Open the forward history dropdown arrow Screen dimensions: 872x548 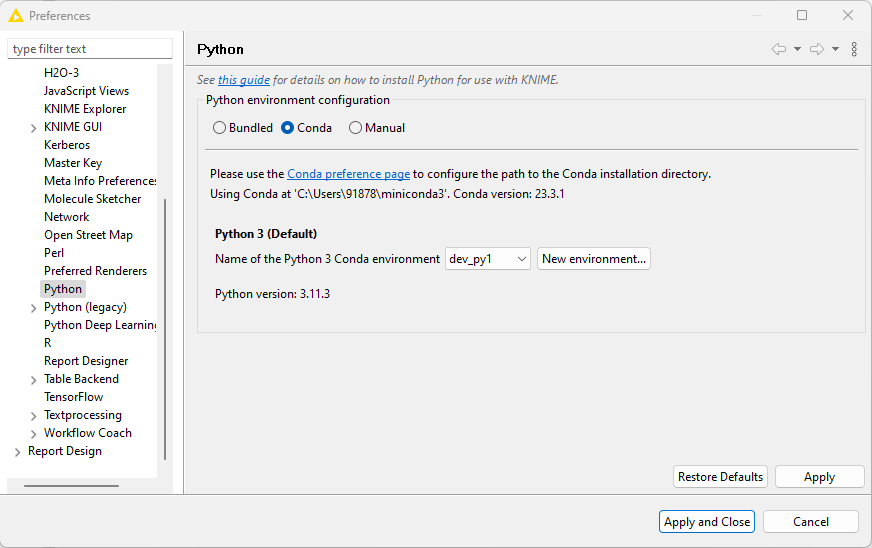[835, 50]
